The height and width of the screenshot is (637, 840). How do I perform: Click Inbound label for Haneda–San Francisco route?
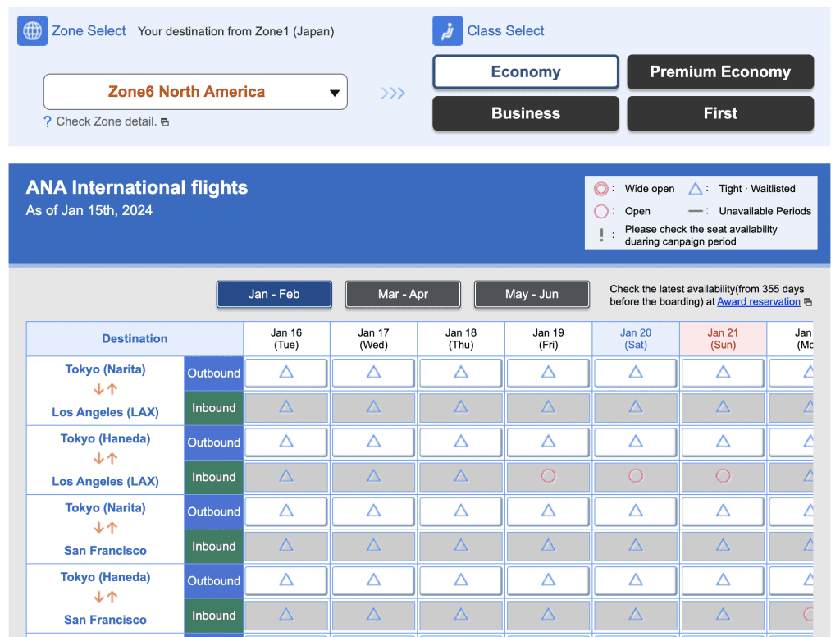[214, 616]
